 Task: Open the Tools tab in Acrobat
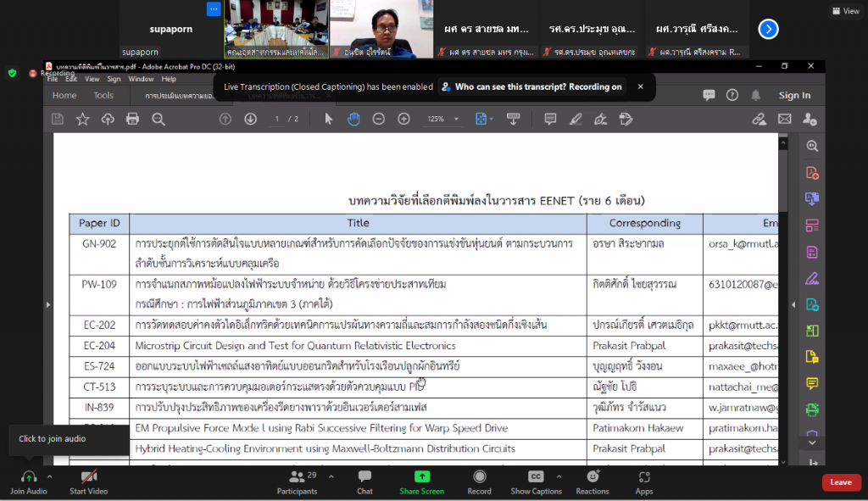tap(103, 96)
